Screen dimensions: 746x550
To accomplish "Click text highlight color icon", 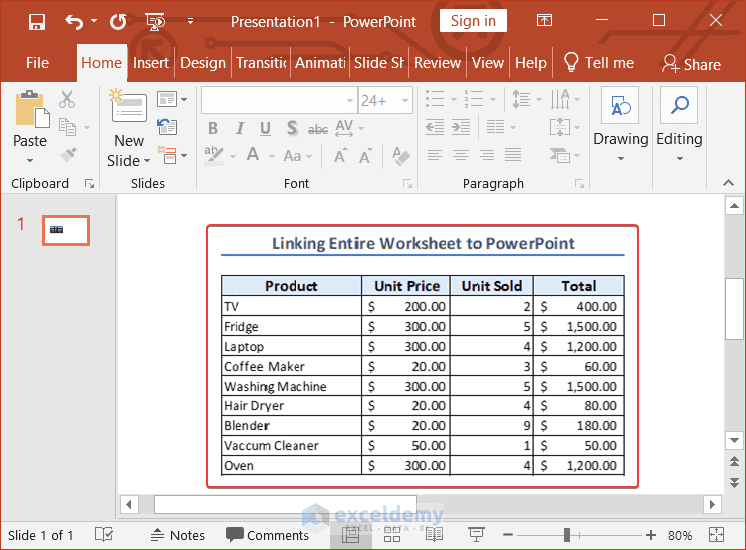I will 213,155.
